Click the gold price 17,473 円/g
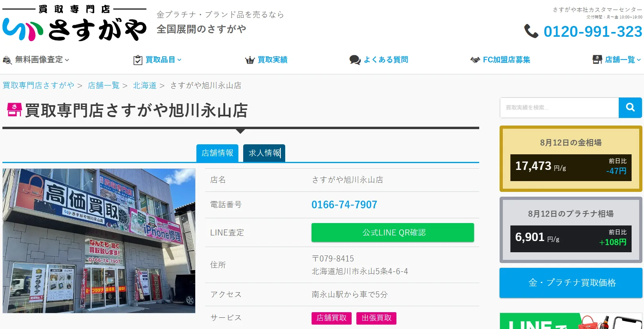 540,166
